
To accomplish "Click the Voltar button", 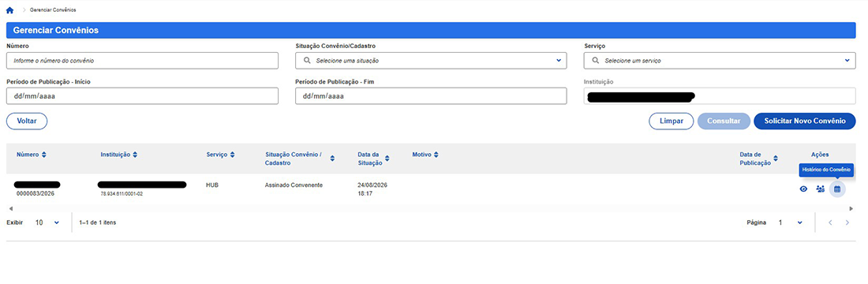I will [x=27, y=121].
